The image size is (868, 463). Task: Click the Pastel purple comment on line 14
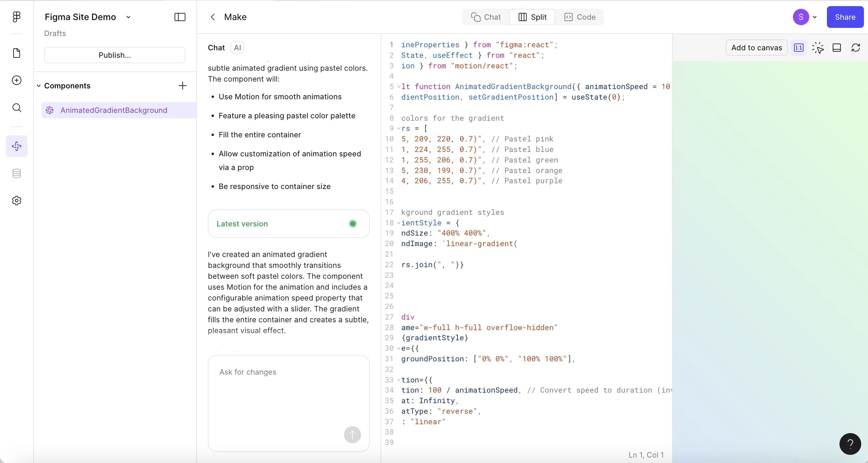pyautogui.click(x=527, y=181)
